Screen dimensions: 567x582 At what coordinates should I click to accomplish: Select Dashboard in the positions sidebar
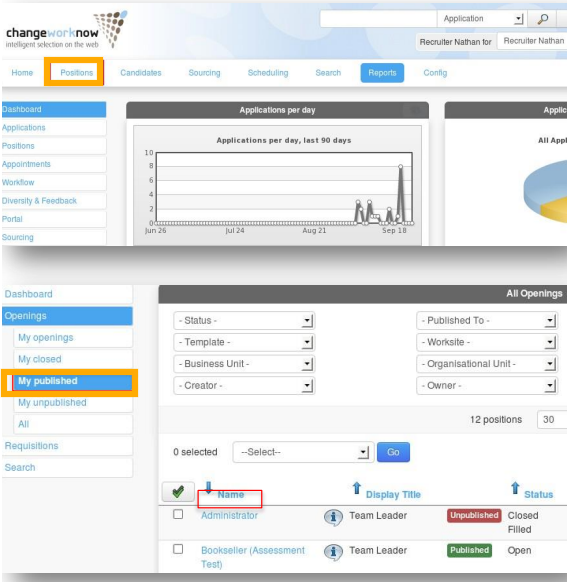[x=67, y=294]
